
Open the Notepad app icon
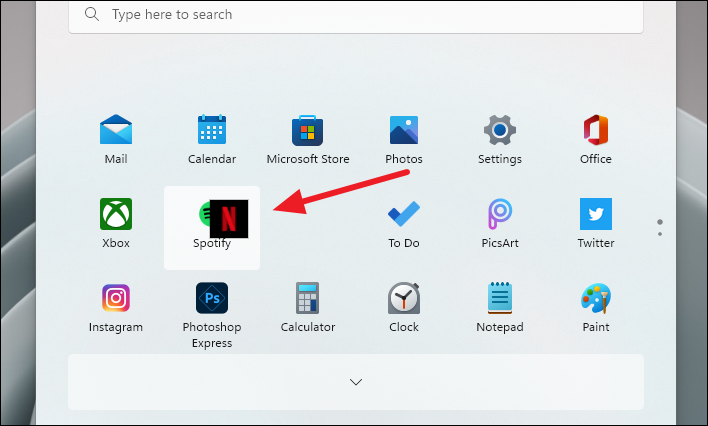tap(500, 298)
